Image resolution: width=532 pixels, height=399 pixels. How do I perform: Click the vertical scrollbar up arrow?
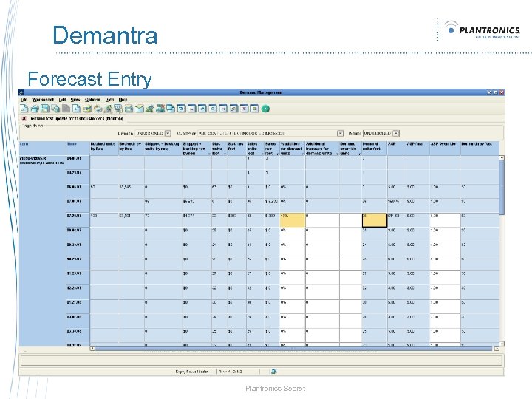[x=502, y=158]
